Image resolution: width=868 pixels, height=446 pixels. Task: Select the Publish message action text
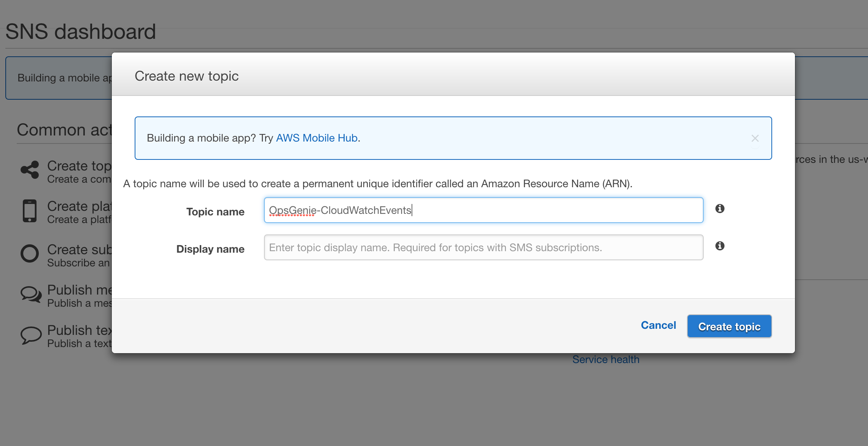pos(79,290)
